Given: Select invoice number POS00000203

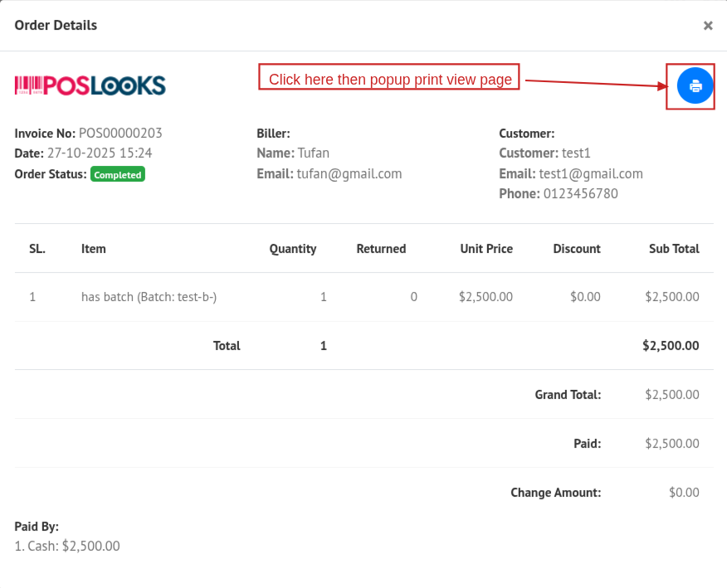Looking at the screenshot, I should (x=120, y=134).
